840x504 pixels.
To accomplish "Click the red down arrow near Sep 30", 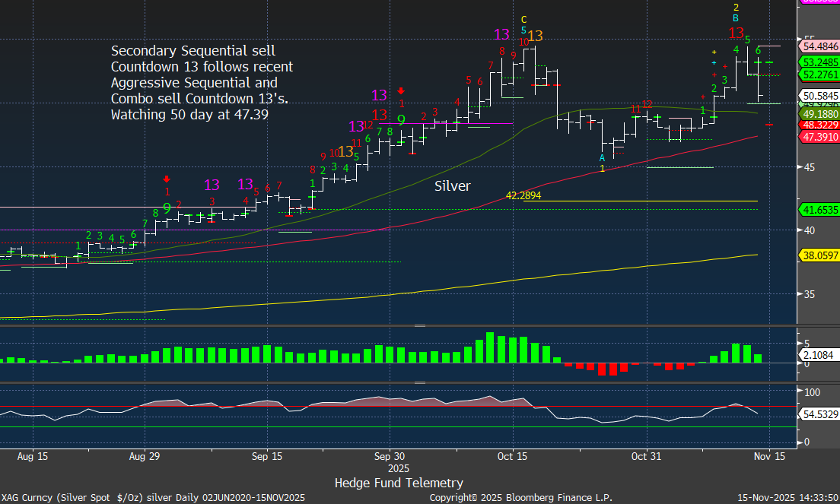I will pos(401,90).
